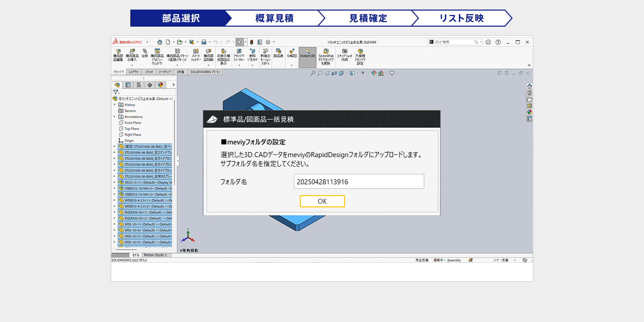Switch to the スケッチ ribbon tab
Viewport: 644px width, 322px height.
click(149, 72)
